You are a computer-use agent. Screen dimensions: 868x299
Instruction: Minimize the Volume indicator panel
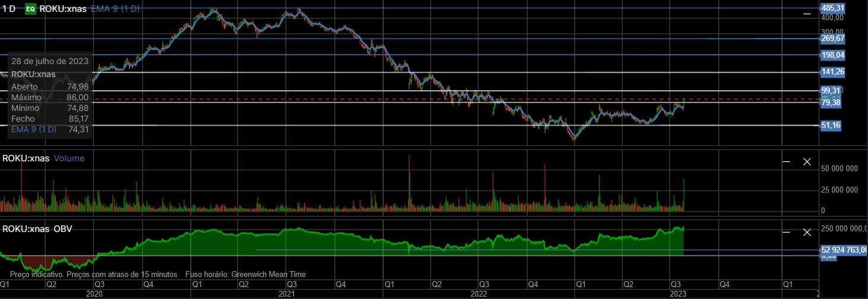click(x=787, y=161)
